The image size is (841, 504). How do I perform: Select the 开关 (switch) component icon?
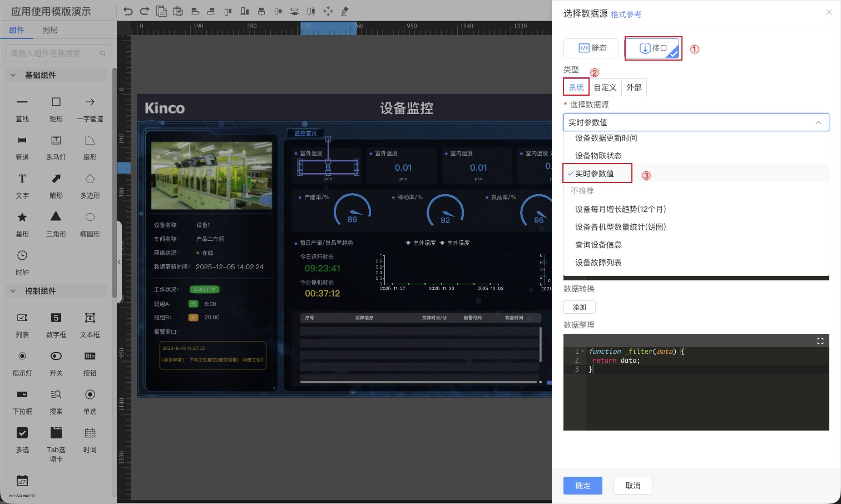click(x=56, y=356)
